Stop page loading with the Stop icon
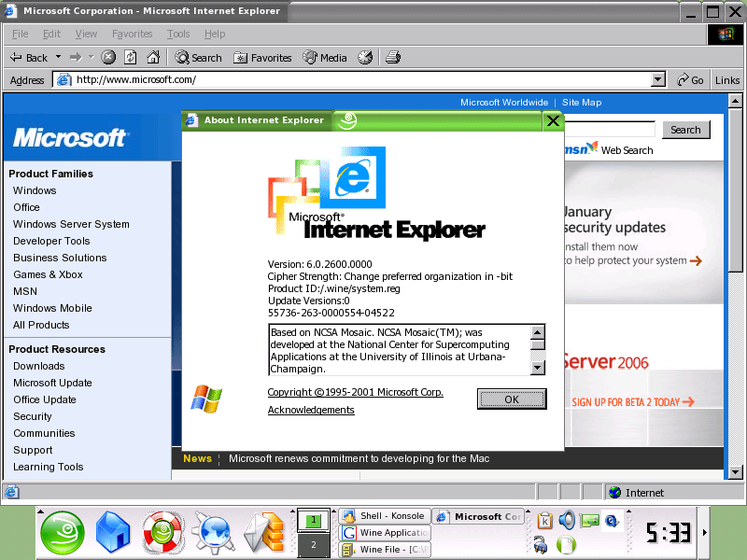This screenshot has width=747, height=560. click(108, 58)
